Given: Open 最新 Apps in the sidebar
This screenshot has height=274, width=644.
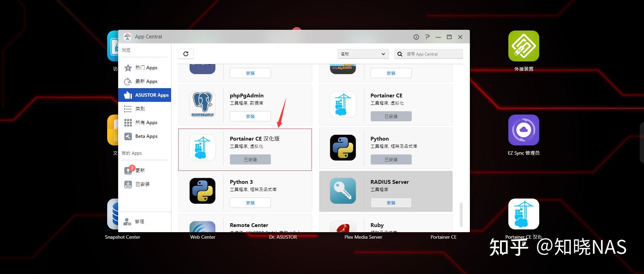Looking at the screenshot, I should [145, 81].
